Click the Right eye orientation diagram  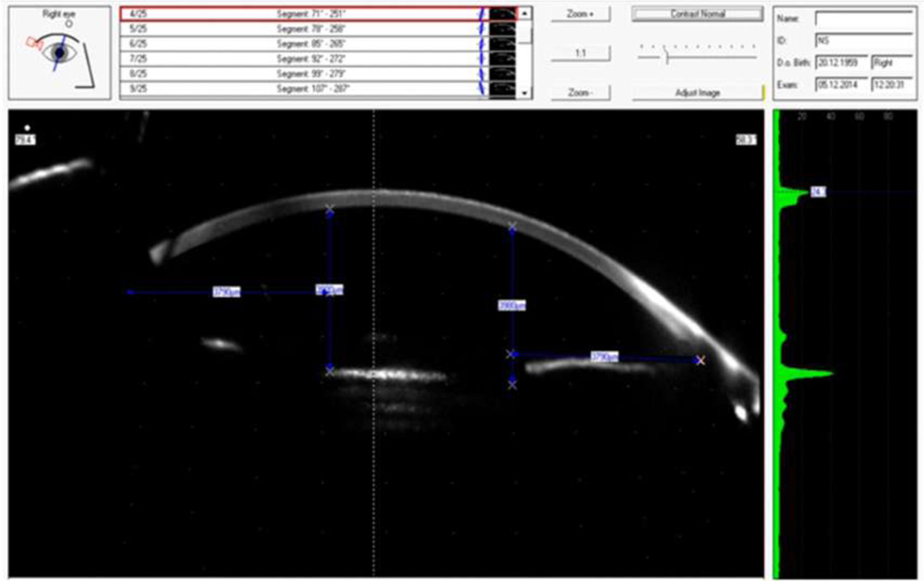click(x=55, y=53)
